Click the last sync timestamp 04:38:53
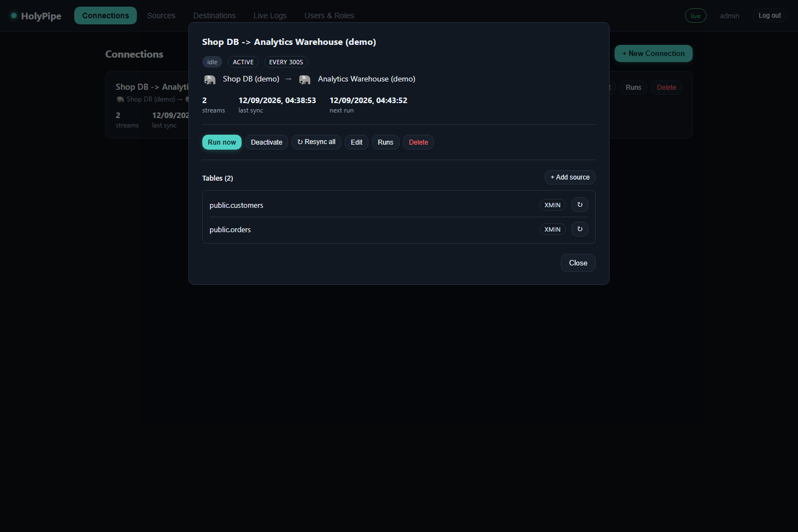 [277, 100]
